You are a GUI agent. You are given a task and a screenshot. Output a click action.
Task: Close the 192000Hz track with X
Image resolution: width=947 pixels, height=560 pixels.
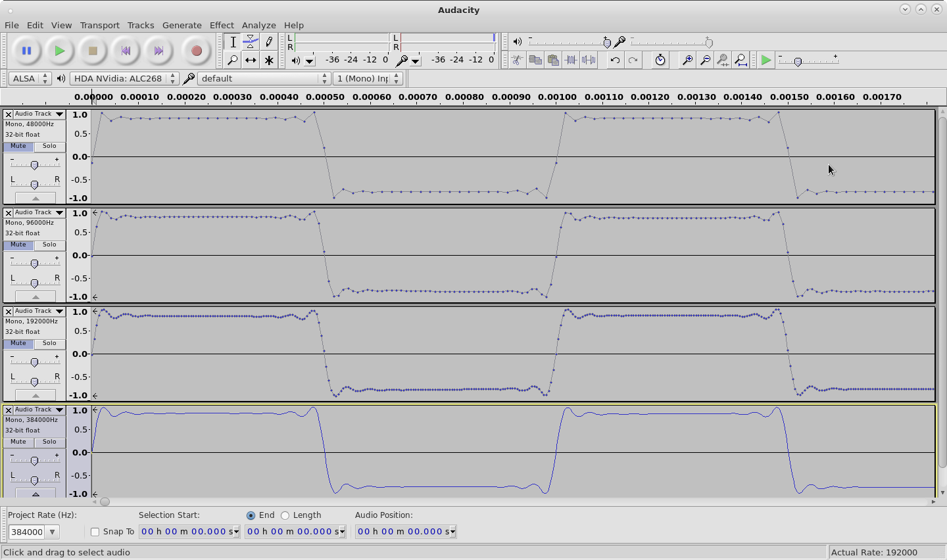(x=9, y=312)
